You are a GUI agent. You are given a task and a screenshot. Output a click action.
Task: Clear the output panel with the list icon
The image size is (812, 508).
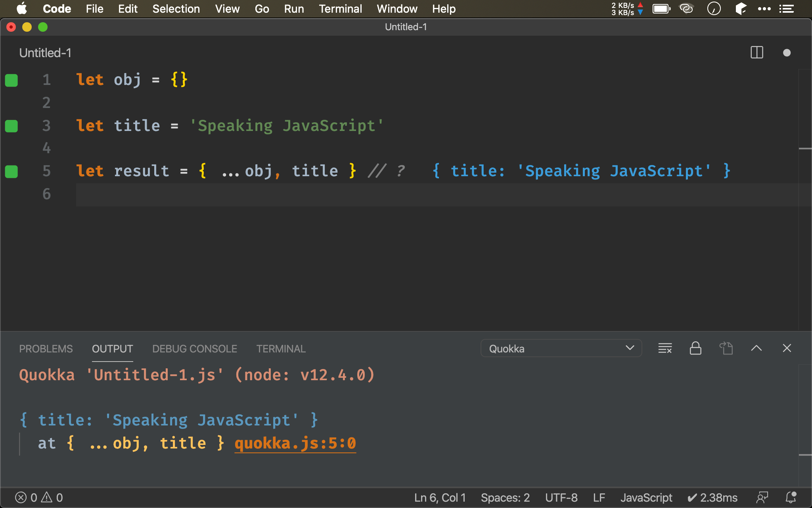665,348
